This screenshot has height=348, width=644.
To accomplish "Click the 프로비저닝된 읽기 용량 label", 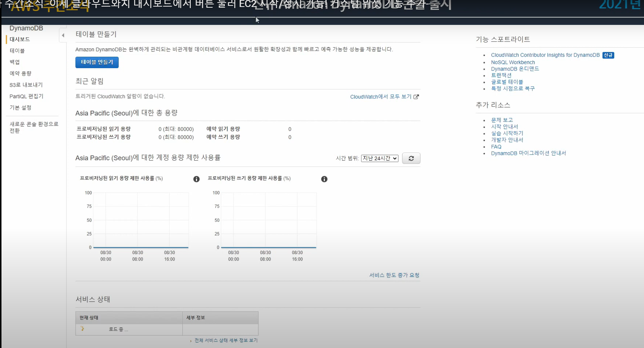I will pos(103,129).
